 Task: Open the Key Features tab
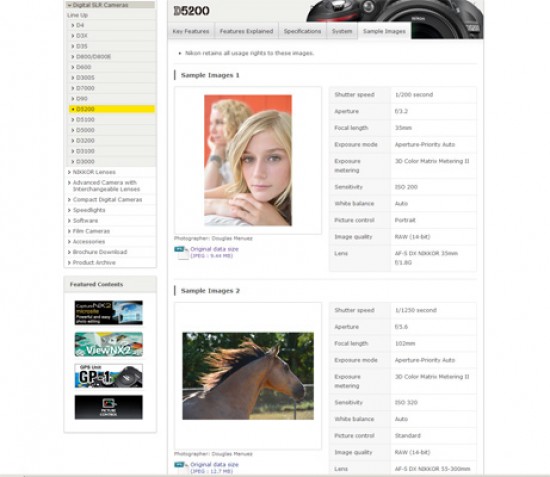(x=191, y=31)
